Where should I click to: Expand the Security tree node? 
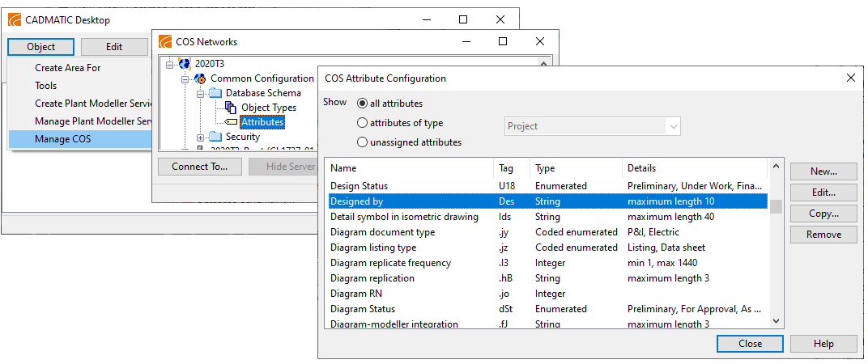pos(201,138)
